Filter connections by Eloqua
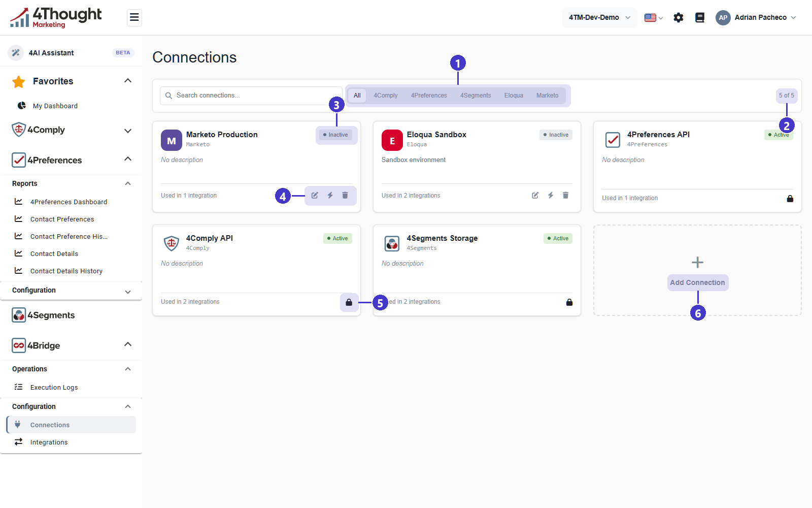The height and width of the screenshot is (508, 812). [514, 96]
